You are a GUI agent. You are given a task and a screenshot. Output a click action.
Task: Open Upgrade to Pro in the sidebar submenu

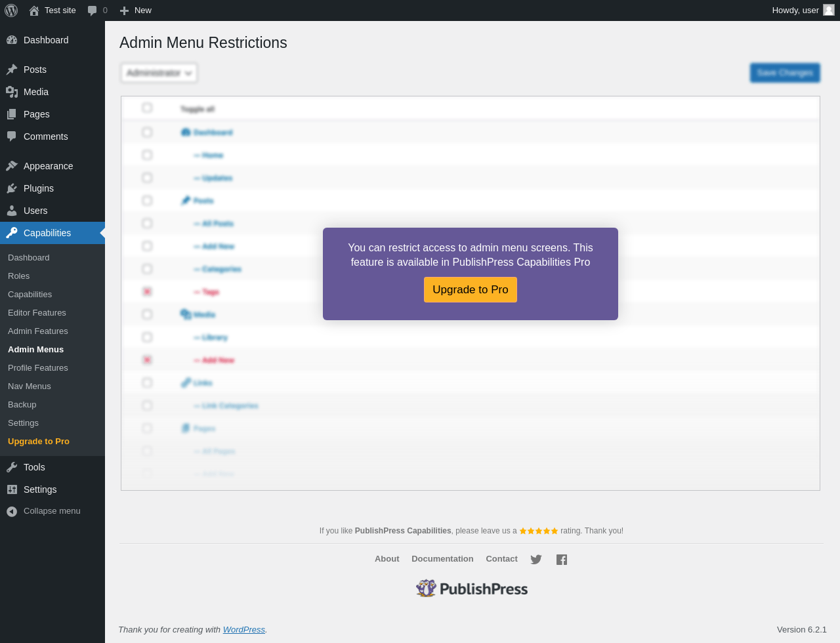[39, 442]
